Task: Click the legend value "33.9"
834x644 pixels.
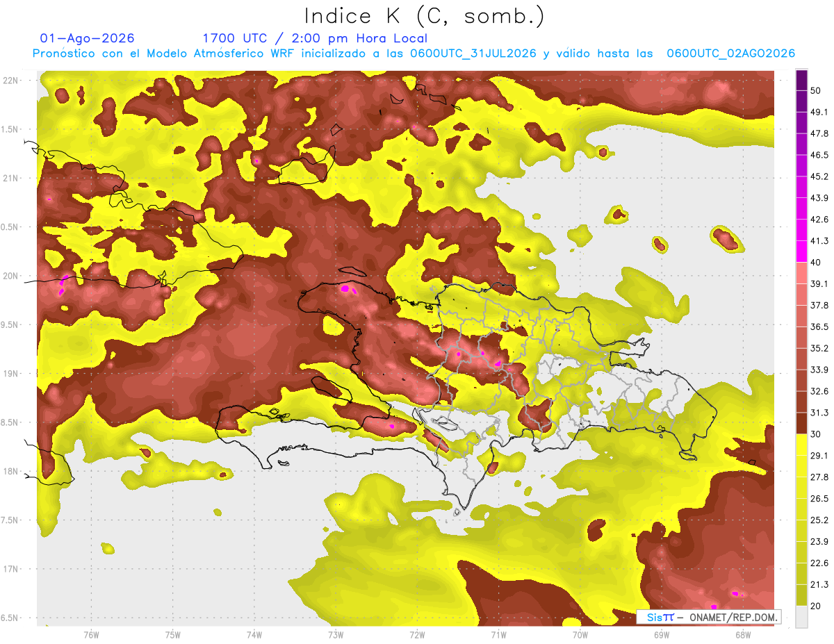Action: 819,370
